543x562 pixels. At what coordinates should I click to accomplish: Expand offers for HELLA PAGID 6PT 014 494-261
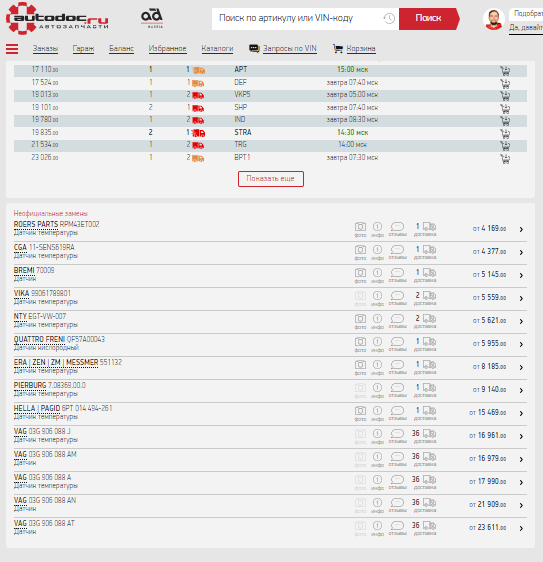pos(521,414)
